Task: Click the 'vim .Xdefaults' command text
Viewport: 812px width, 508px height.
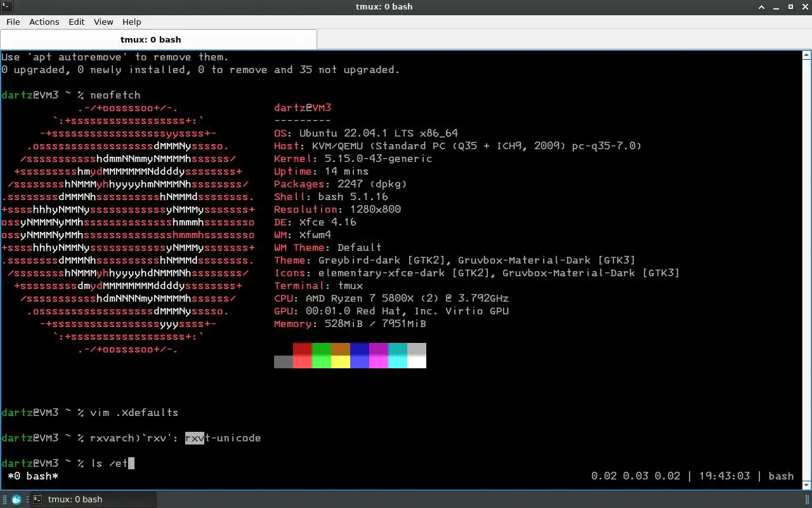Action: click(x=134, y=413)
